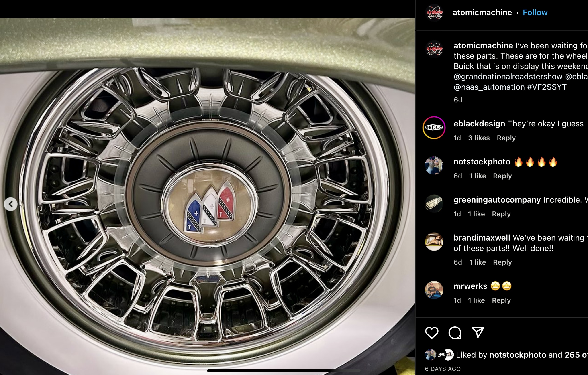Like the post with heart icon
Viewport: 588px width, 375px height.
coord(432,332)
